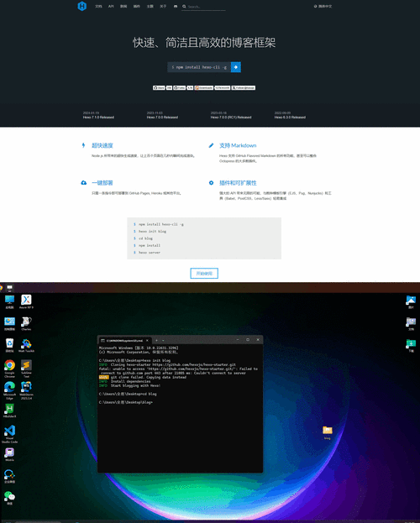Select the 控制面板 desktop icon

pyautogui.click(x=9, y=323)
